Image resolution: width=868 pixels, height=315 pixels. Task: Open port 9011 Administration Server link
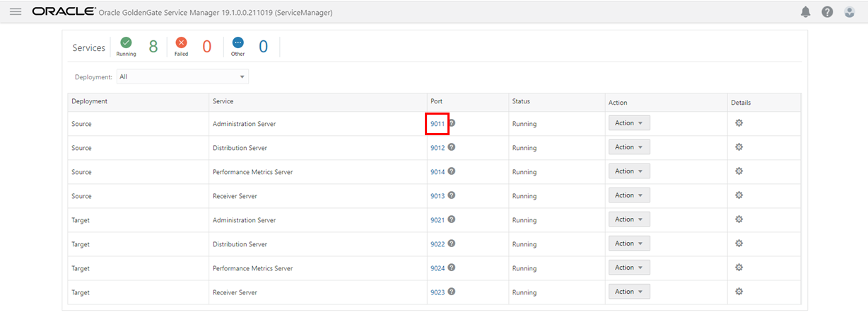pos(438,124)
